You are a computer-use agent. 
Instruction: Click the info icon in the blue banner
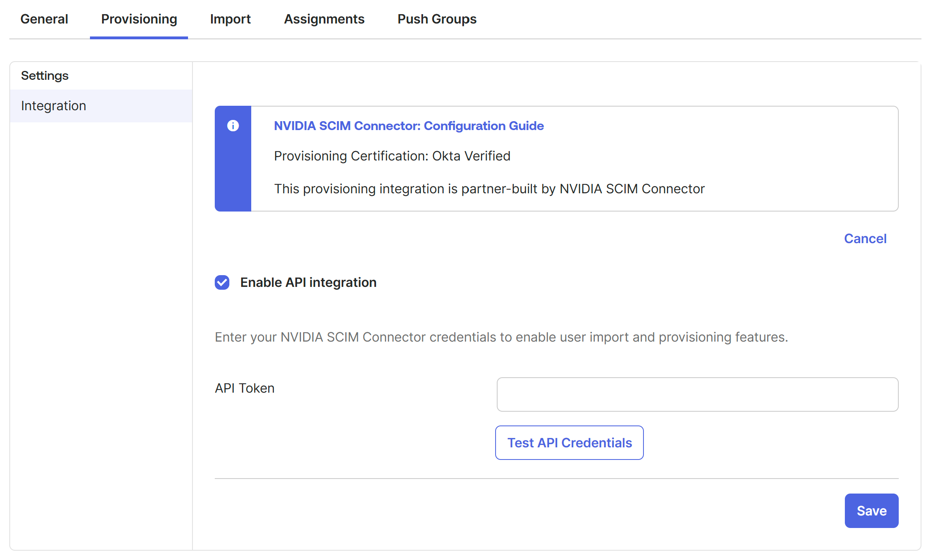pyautogui.click(x=233, y=126)
